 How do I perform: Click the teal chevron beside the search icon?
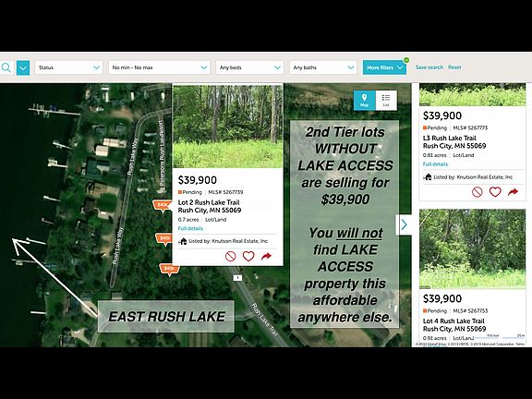click(x=23, y=67)
